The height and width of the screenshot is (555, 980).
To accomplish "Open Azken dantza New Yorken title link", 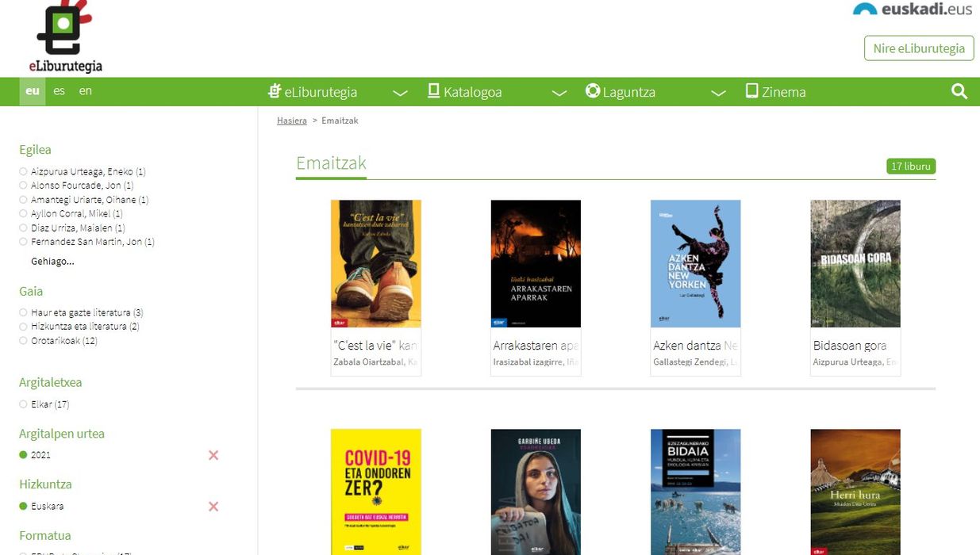I will (x=696, y=346).
